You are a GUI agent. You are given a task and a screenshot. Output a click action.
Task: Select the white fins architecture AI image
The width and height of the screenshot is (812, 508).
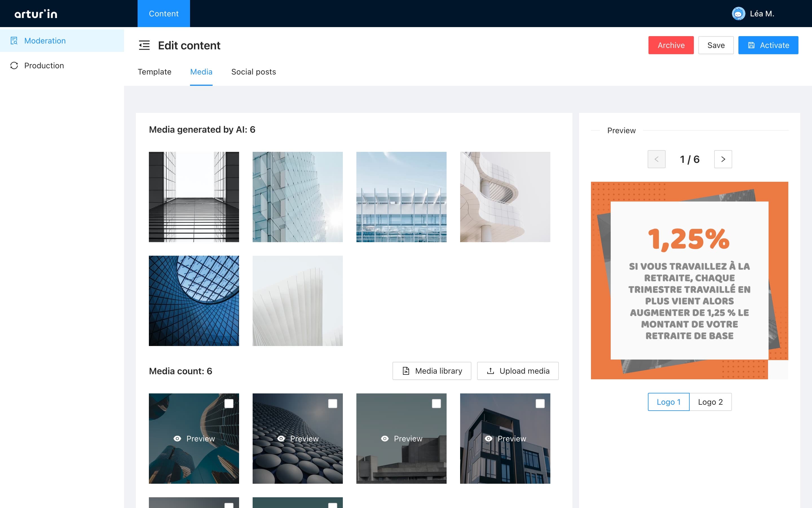(298, 301)
